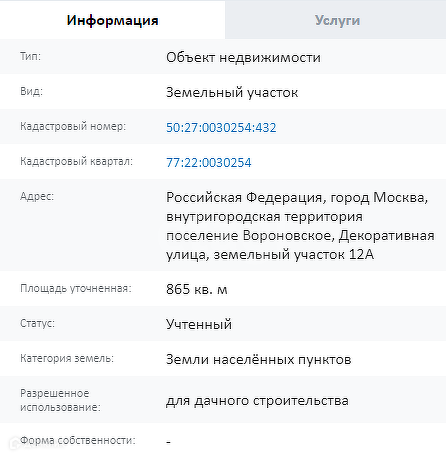Click the Адрес label
Image resolution: width=446 pixels, height=458 pixels.
[x=37, y=196]
